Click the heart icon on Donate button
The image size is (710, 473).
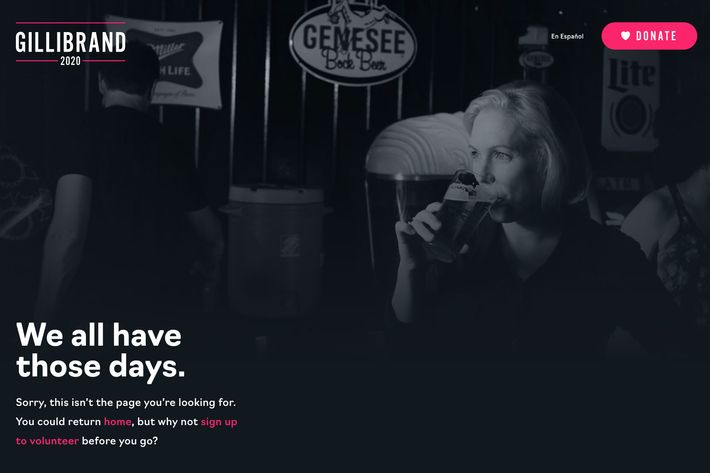coord(625,36)
